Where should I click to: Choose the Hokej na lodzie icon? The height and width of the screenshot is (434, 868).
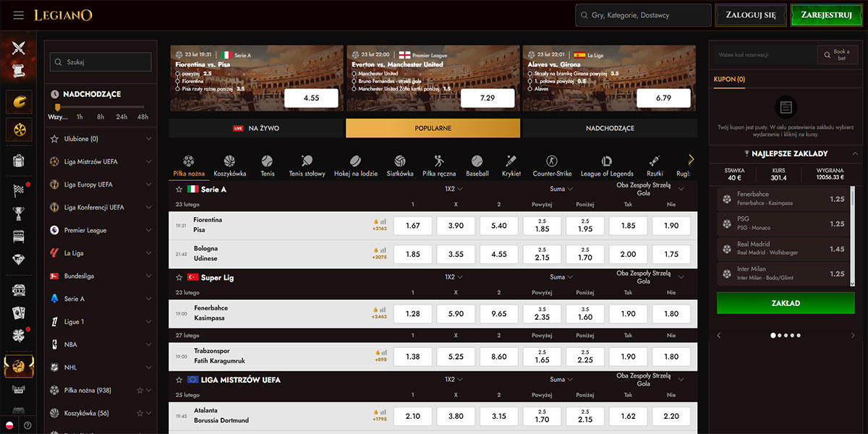(x=355, y=161)
